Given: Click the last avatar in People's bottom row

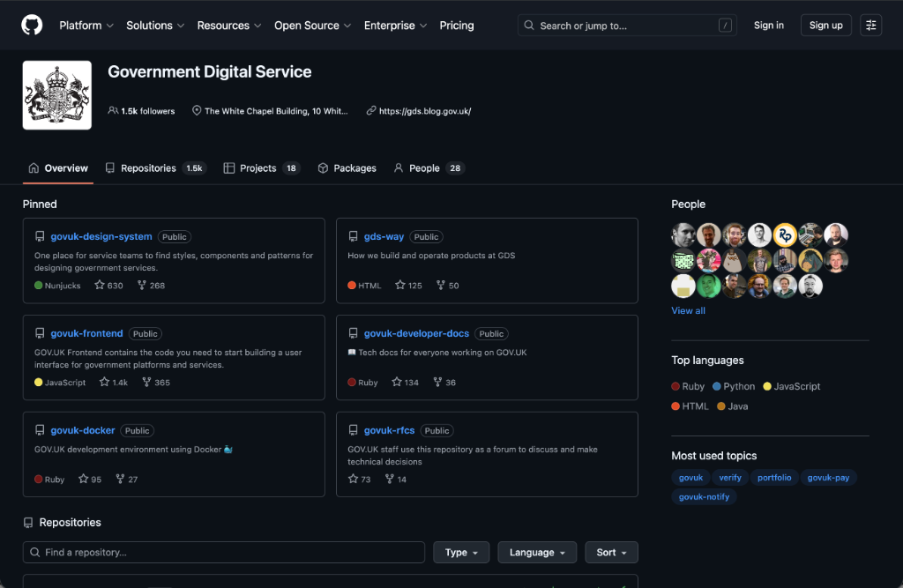Looking at the screenshot, I should [x=810, y=286].
